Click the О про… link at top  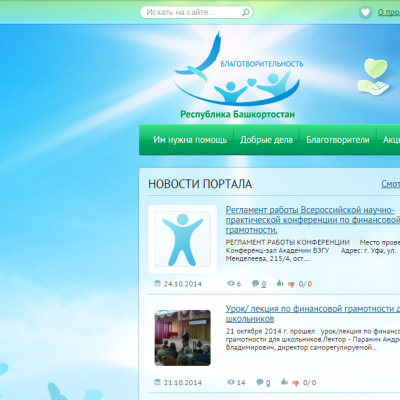point(389,12)
